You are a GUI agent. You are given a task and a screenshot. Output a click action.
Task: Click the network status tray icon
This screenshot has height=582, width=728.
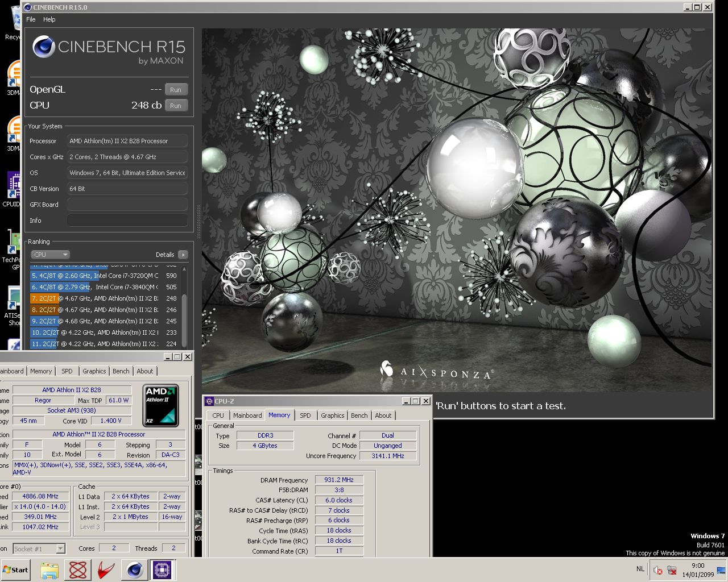coord(672,570)
